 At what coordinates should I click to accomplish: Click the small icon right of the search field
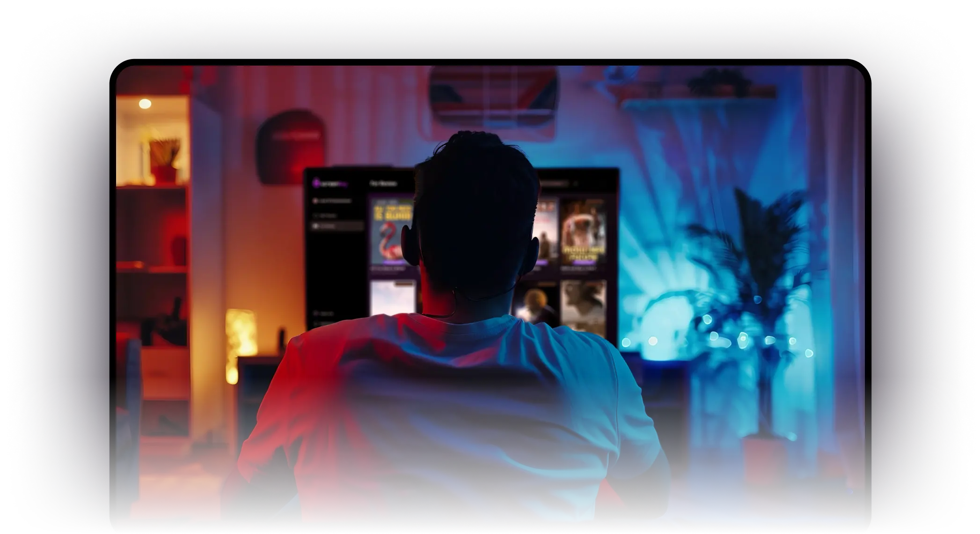pyautogui.click(x=576, y=183)
